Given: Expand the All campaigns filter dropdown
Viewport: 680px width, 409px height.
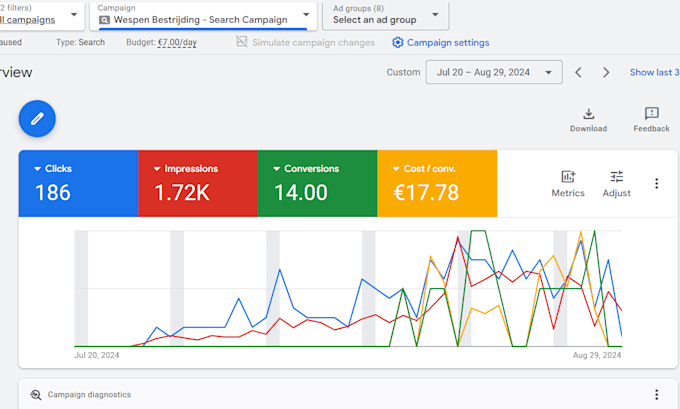Looking at the screenshot, I should 42,16.
